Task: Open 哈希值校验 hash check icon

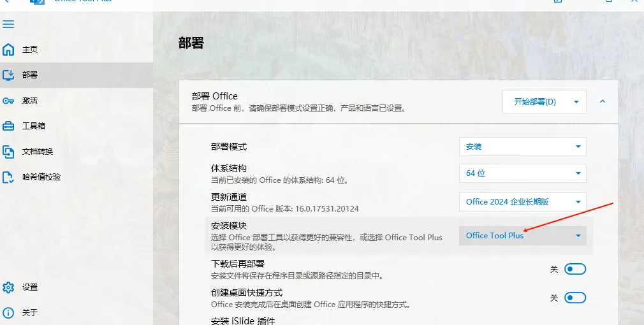Action: pyautogui.click(x=8, y=177)
